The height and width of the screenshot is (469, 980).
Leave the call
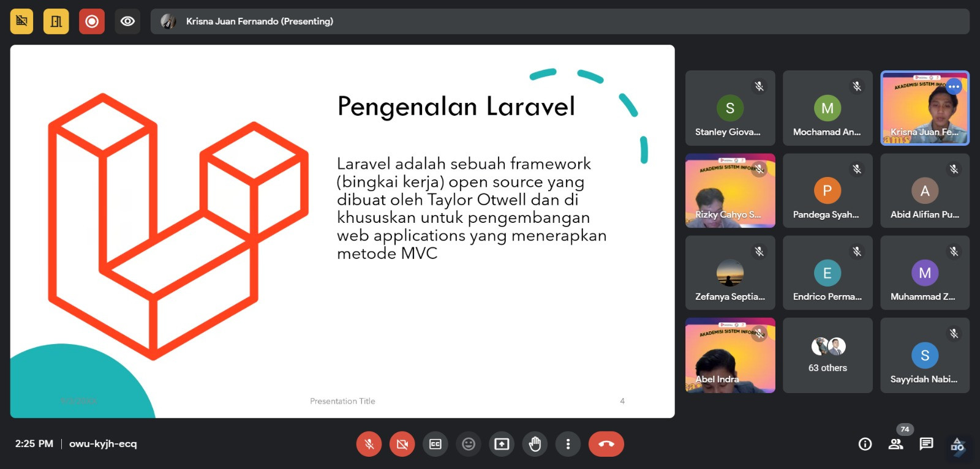click(x=606, y=444)
